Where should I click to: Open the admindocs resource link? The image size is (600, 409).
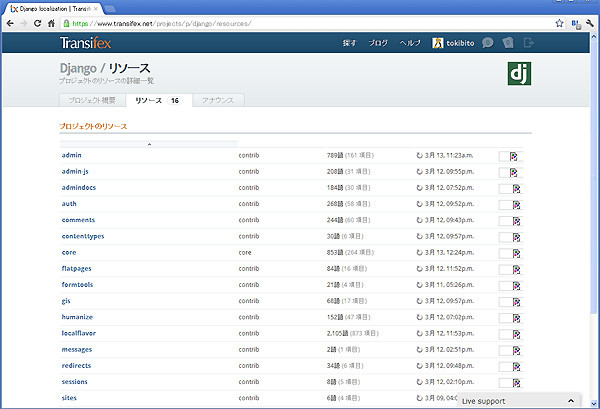(x=79, y=187)
